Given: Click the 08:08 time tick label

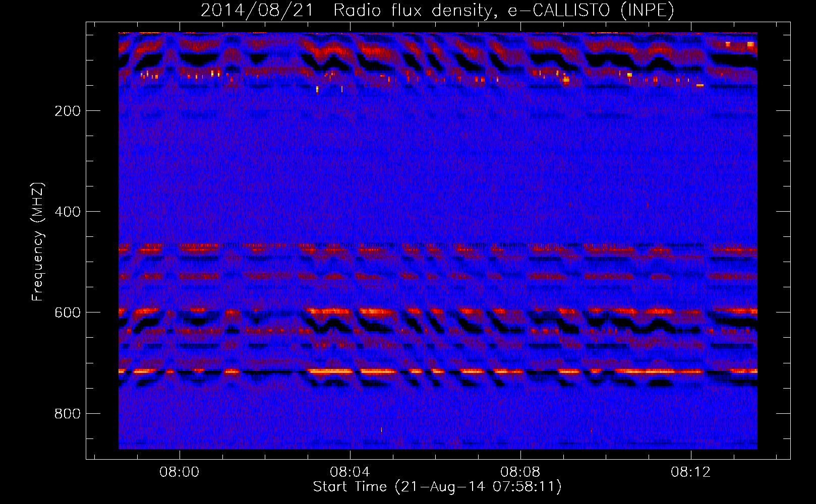Looking at the screenshot, I should pyautogui.click(x=520, y=472).
